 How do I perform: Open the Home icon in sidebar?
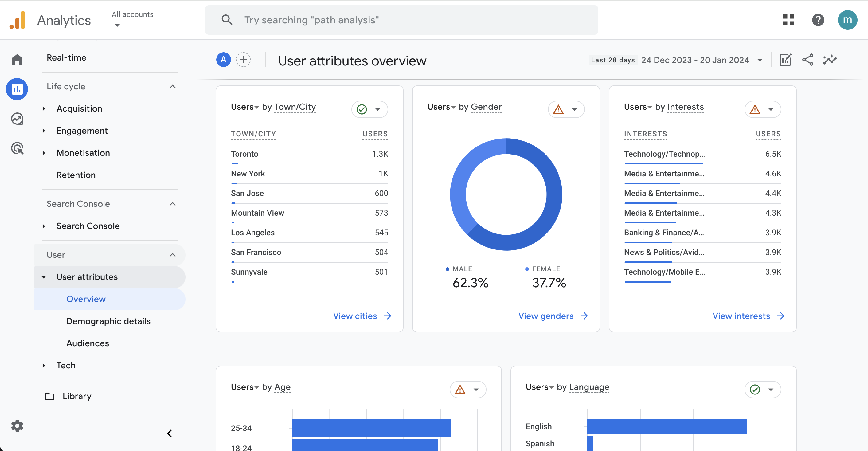[17, 60]
